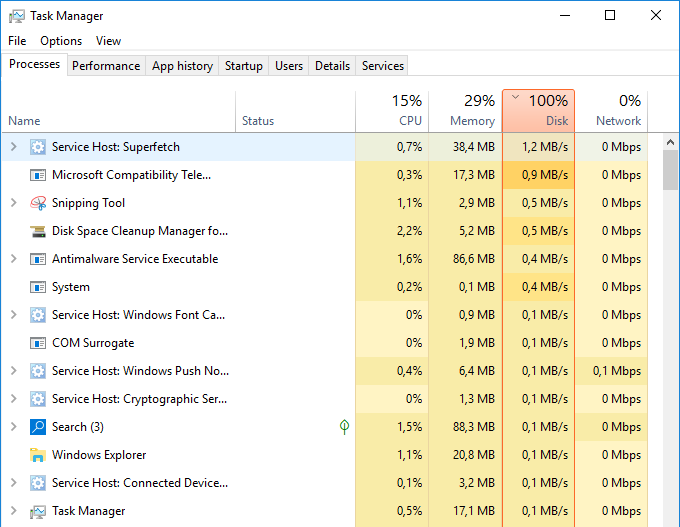
Task: Click the Cryptographic Services gear icon
Action: (38, 399)
